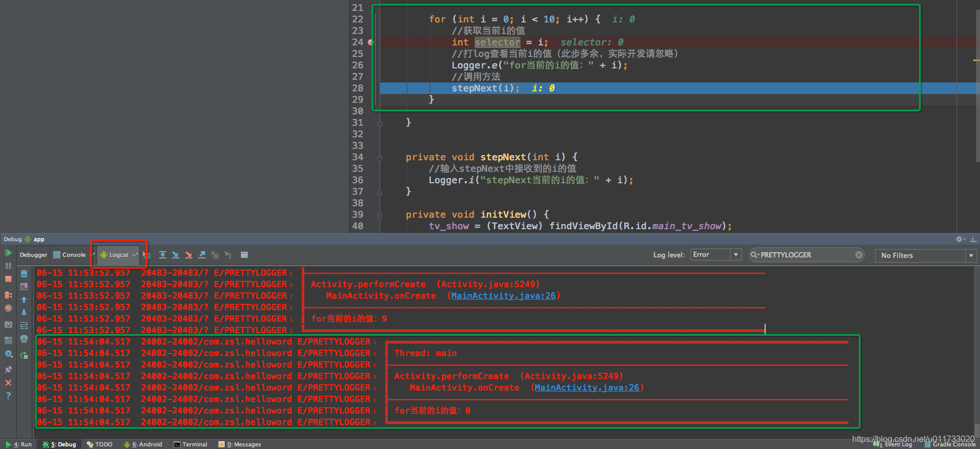
Task: Collapse fold marker at line 37
Action: click(380, 192)
